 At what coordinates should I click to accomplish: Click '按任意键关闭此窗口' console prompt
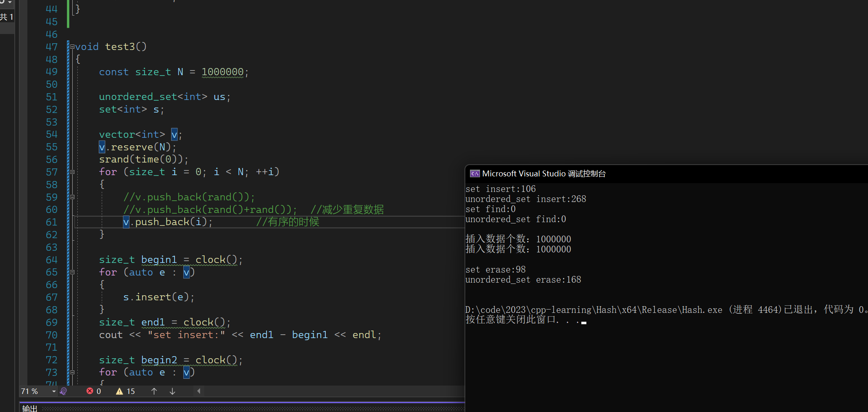click(510, 320)
